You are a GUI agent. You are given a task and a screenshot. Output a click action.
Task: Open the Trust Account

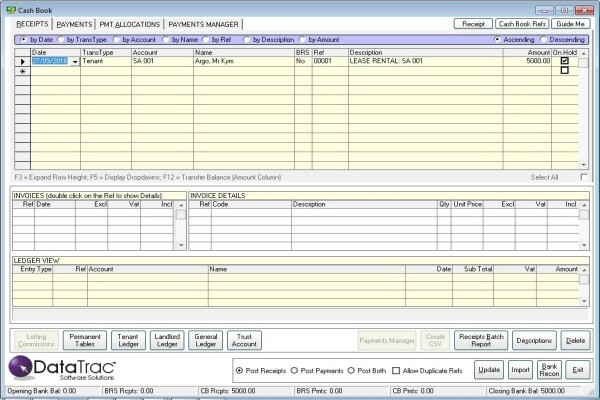[x=244, y=340]
